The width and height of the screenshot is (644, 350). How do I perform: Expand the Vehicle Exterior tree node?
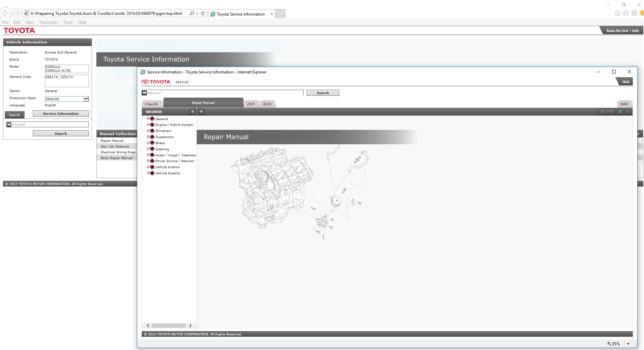point(148,173)
